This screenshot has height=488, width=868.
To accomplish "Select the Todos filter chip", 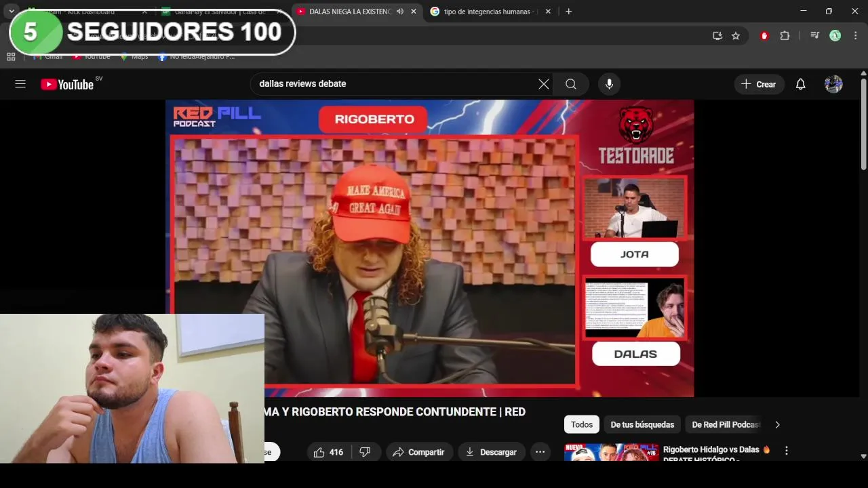I will coord(581,424).
